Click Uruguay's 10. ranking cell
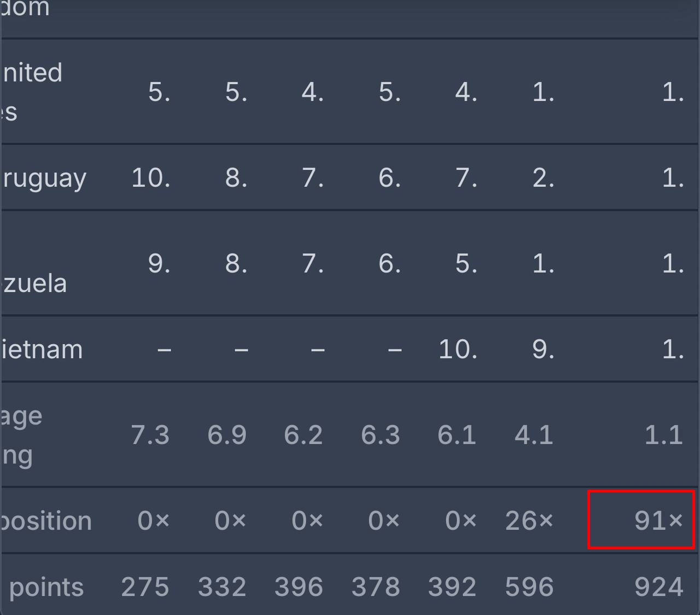Image resolution: width=700 pixels, height=615 pixels. tap(151, 178)
